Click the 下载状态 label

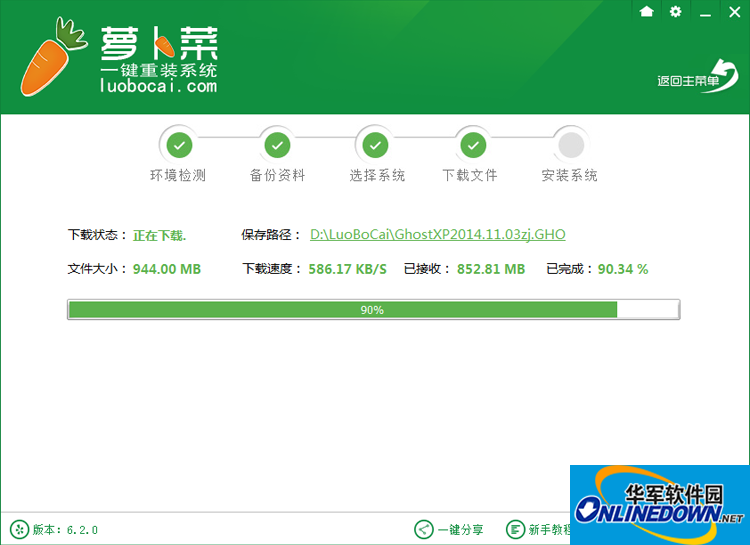pos(97,235)
